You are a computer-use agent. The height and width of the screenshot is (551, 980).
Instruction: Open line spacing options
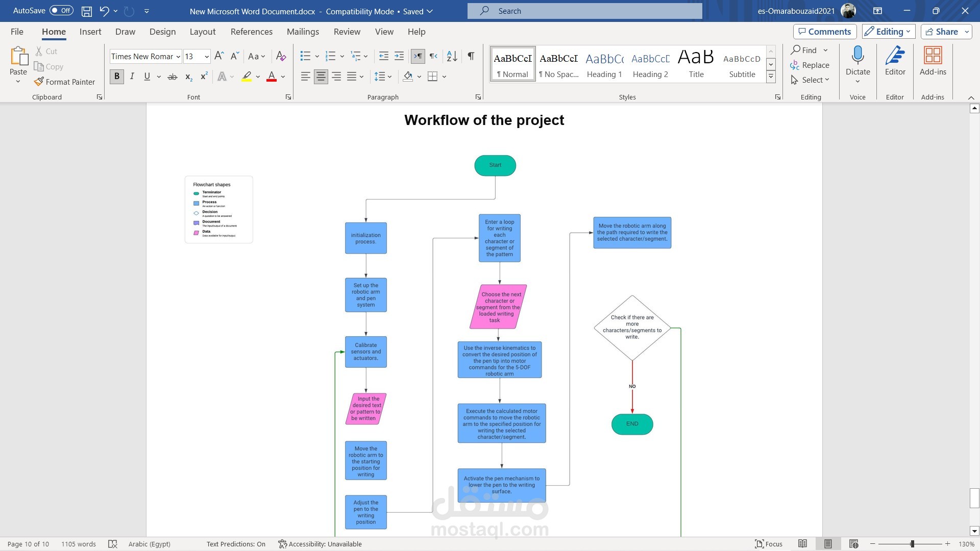click(x=383, y=77)
